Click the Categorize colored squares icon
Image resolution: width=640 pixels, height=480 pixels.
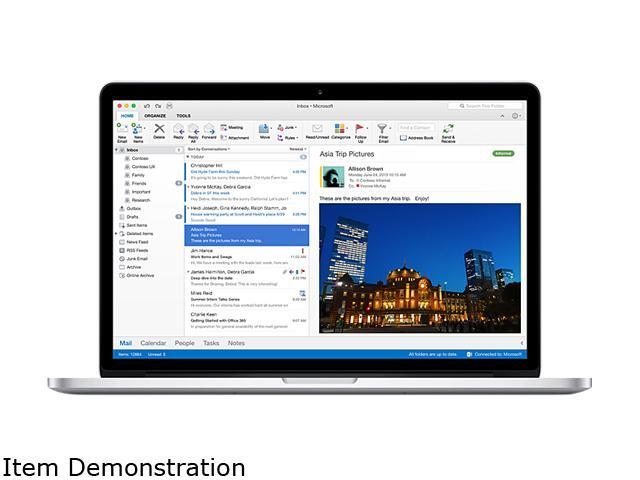click(340, 129)
